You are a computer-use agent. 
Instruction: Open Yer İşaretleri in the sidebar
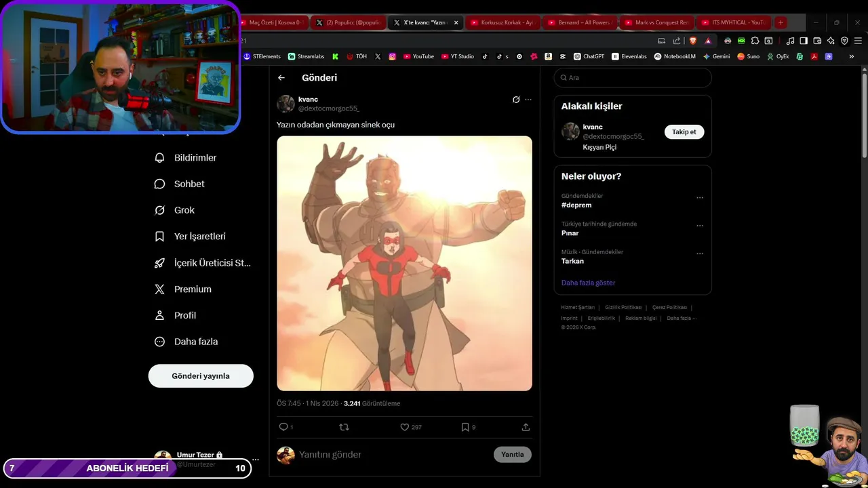click(x=191, y=237)
